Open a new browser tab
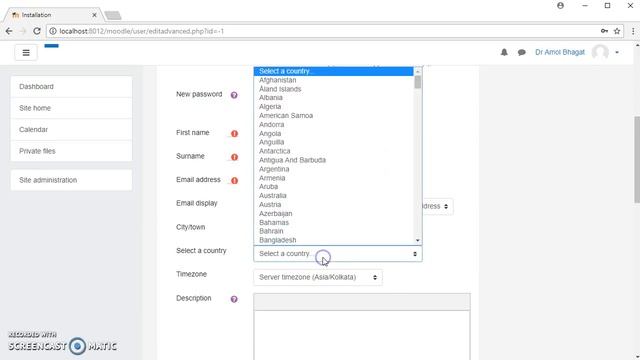640x360 pixels. tap(113, 16)
